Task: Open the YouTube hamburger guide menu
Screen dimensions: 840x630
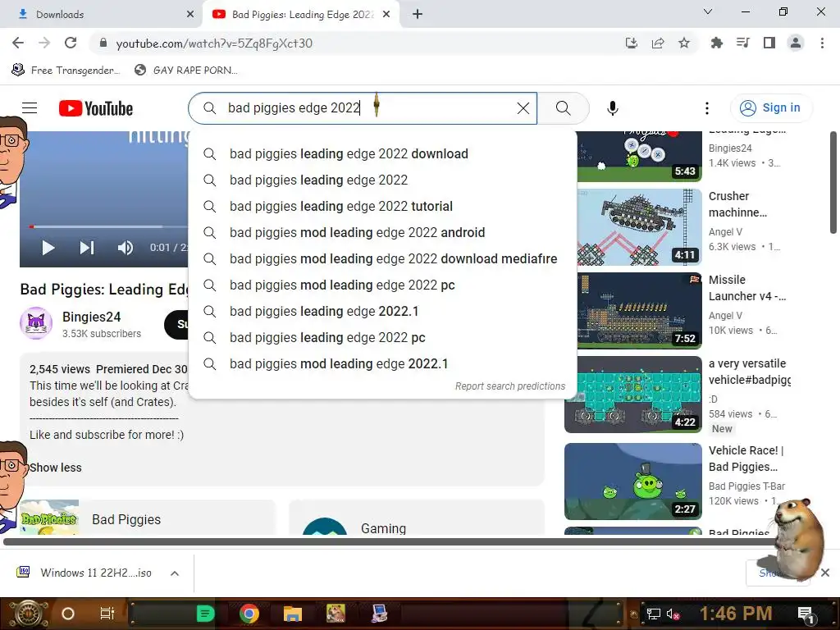Action: [30, 108]
